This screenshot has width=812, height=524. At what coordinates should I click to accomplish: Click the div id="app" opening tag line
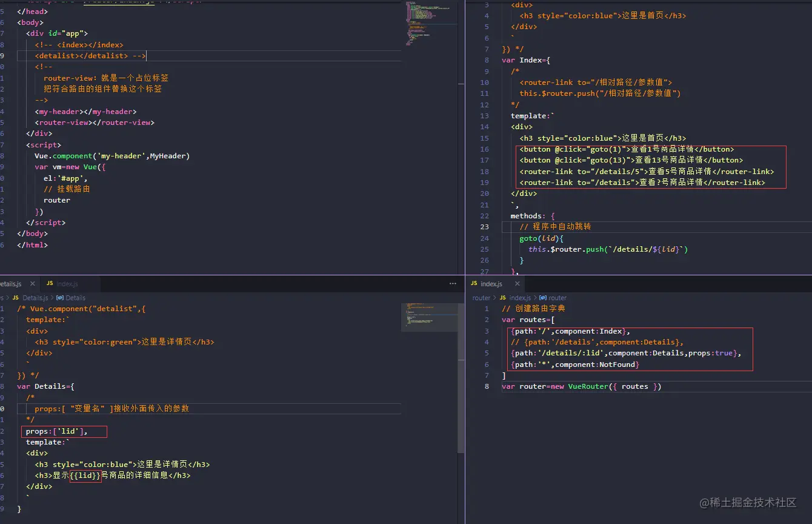(x=57, y=33)
